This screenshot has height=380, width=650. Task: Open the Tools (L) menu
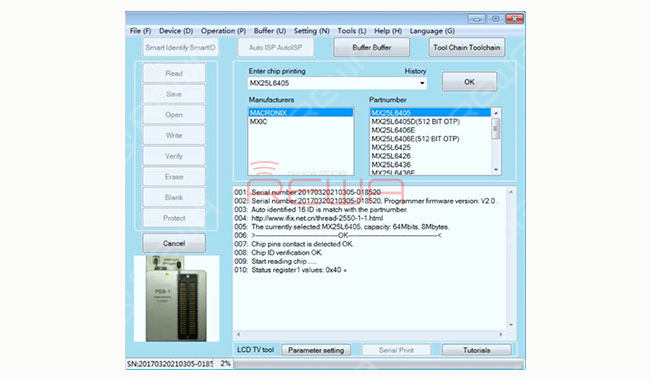[352, 31]
